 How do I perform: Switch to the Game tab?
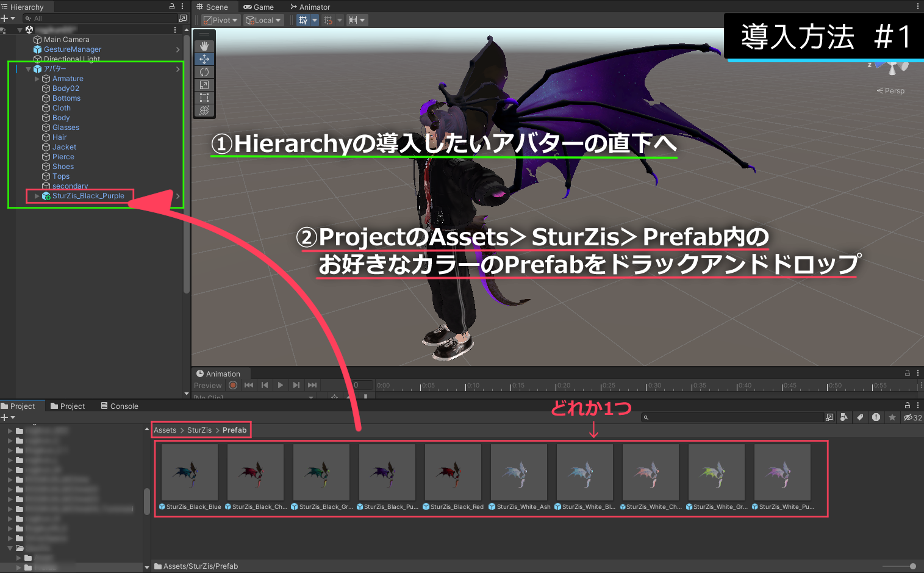(259, 7)
